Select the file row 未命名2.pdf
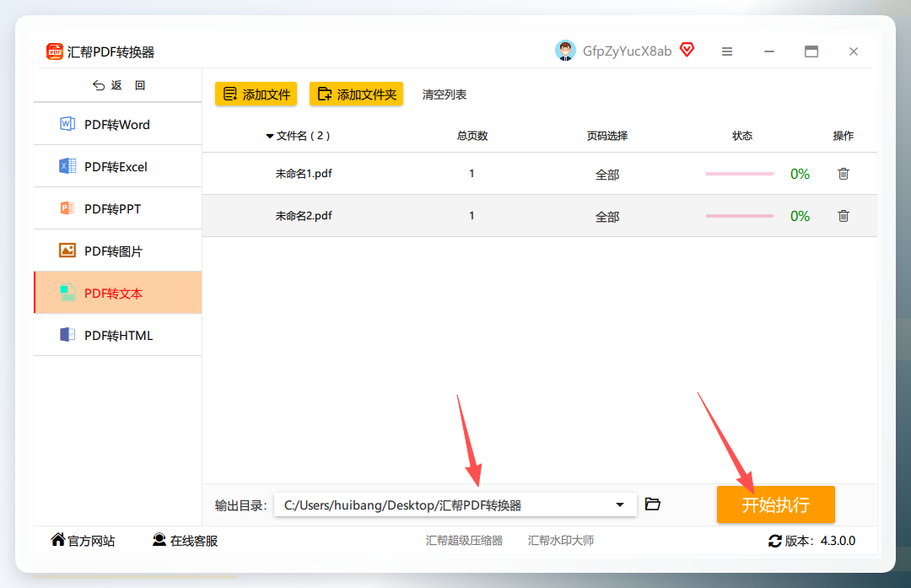The height and width of the screenshot is (588, 911). pyautogui.click(x=540, y=216)
